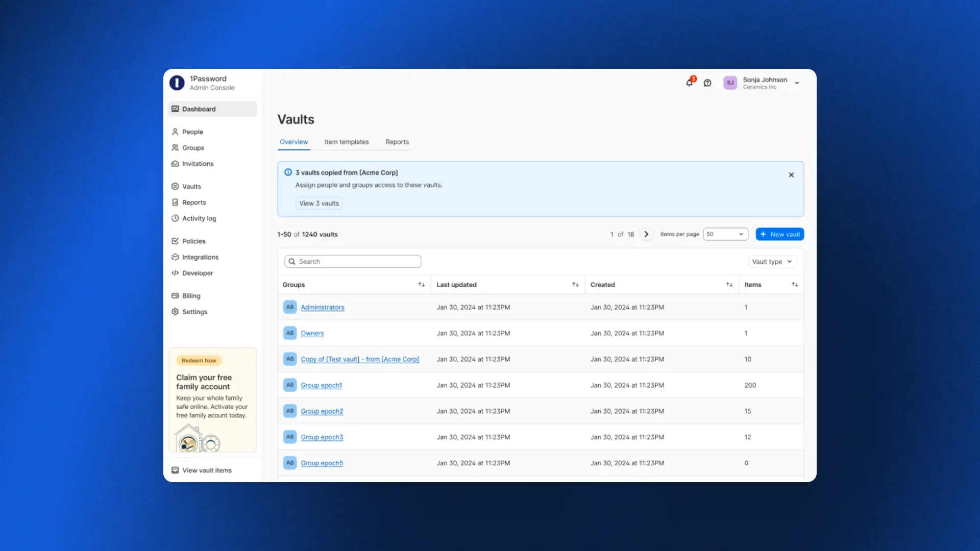Sort by the Last updated column
Image resolution: width=980 pixels, height=551 pixels.
click(x=575, y=285)
